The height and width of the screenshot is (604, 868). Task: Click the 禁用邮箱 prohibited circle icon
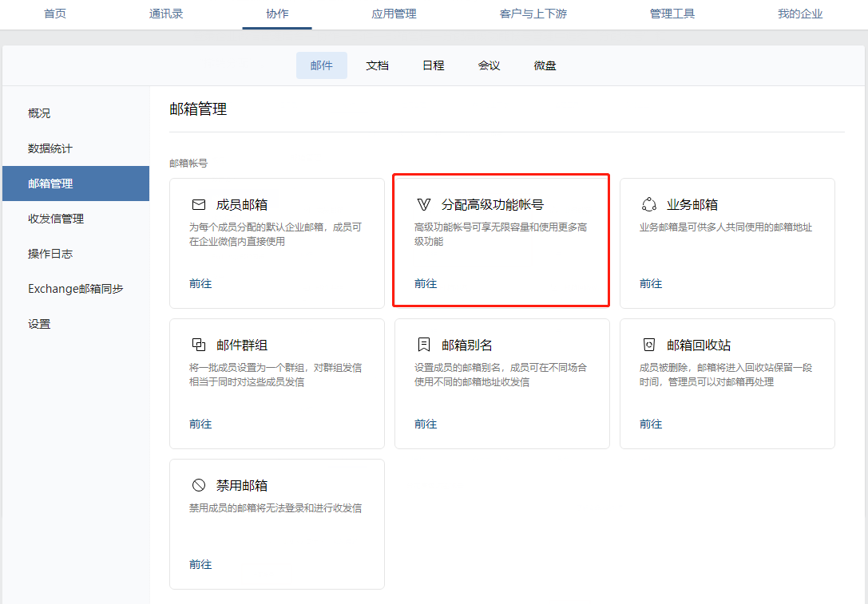(199, 485)
